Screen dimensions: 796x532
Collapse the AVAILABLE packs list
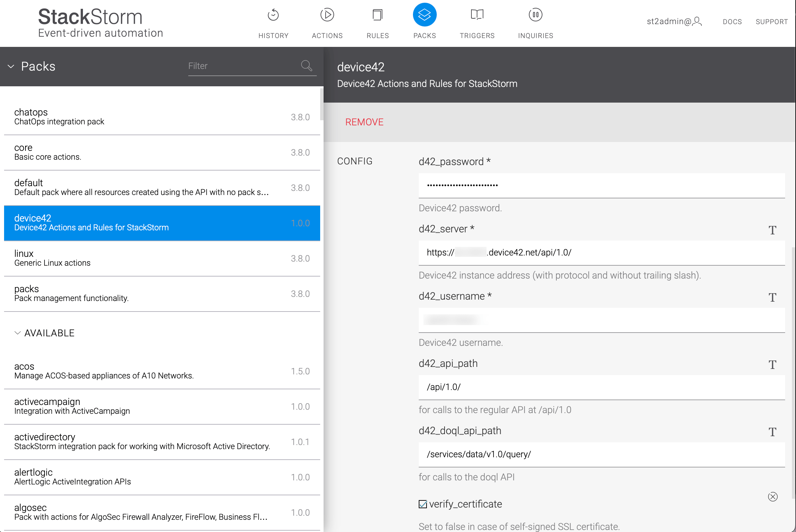coord(18,333)
